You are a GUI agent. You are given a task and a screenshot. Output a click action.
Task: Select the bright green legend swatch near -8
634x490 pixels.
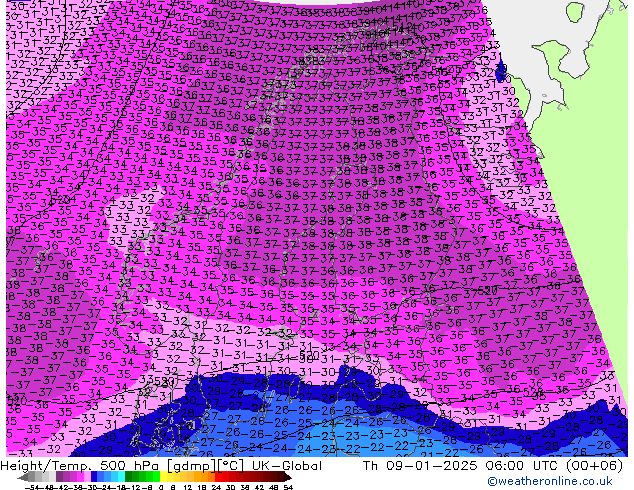tap(156, 477)
